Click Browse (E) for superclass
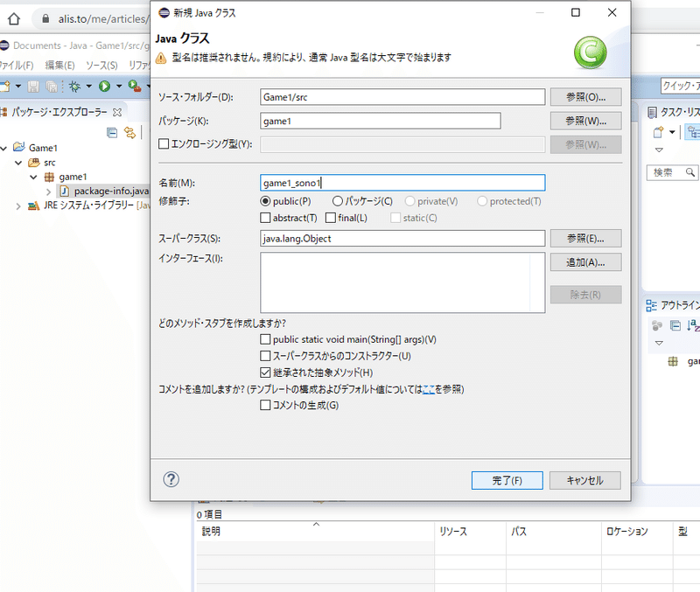This screenshot has height=592, width=700. (585, 238)
